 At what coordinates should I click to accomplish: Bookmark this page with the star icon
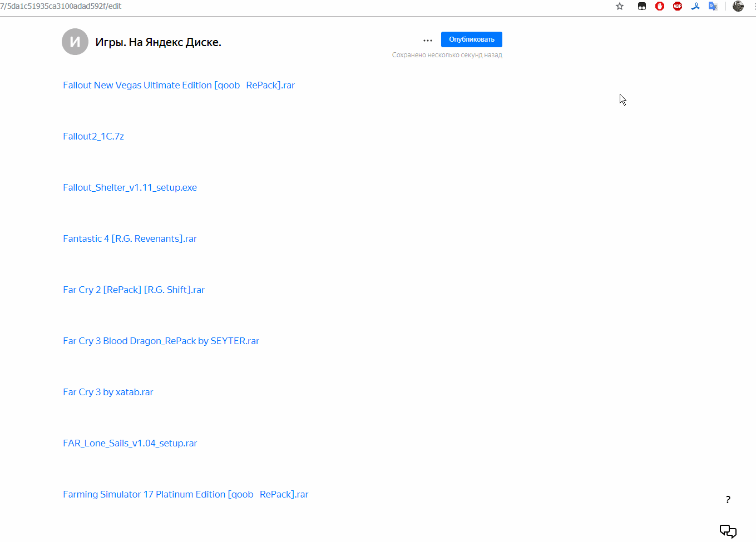pos(620,6)
